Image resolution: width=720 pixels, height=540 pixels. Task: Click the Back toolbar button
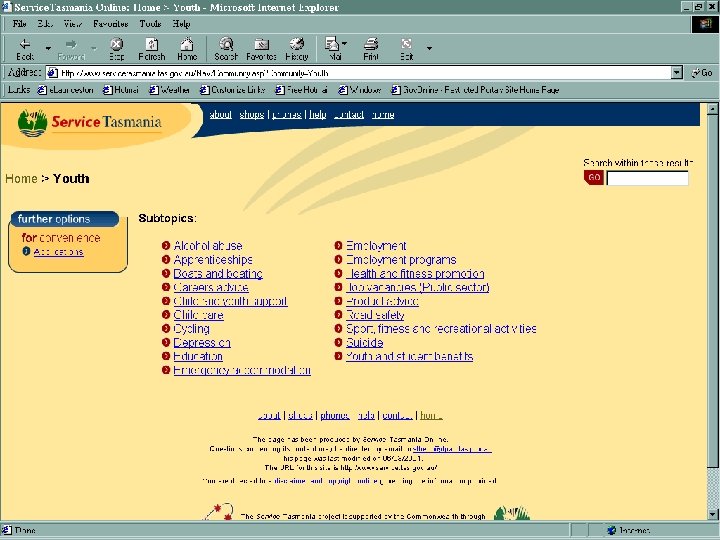tap(25, 49)
